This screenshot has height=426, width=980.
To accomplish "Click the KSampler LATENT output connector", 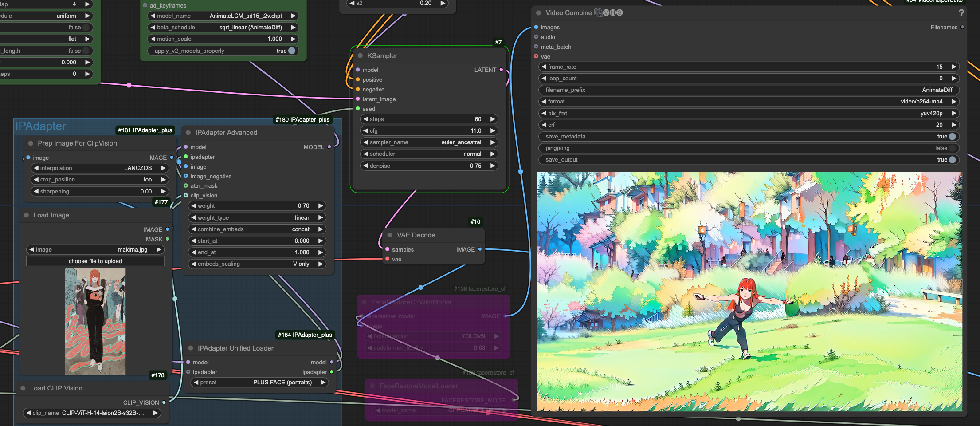I will click(501, 70).
